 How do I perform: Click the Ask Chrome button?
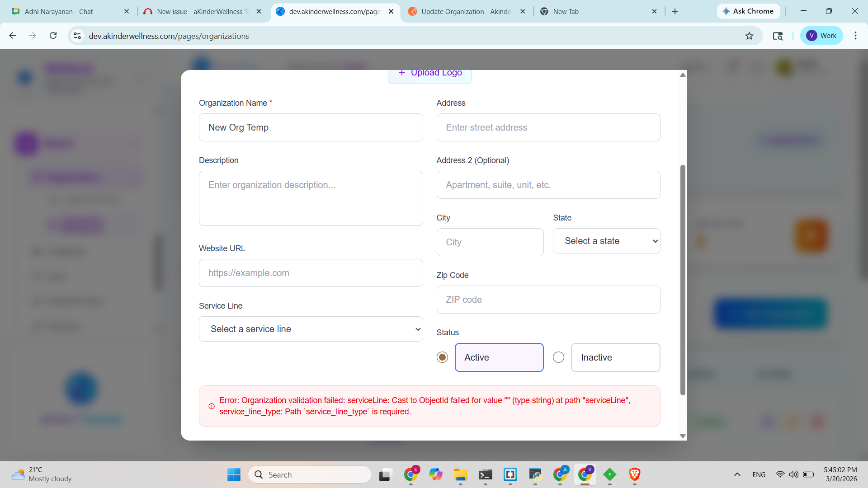748,11
